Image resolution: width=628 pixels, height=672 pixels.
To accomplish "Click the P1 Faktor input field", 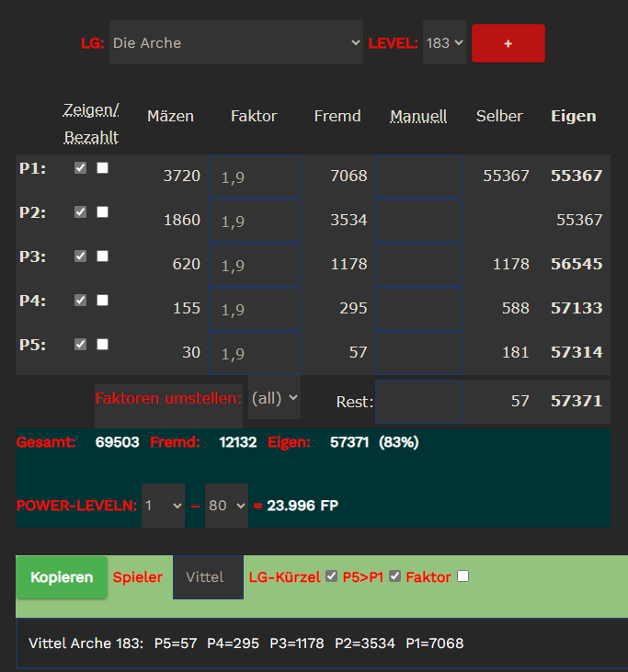I will (254, 177).
